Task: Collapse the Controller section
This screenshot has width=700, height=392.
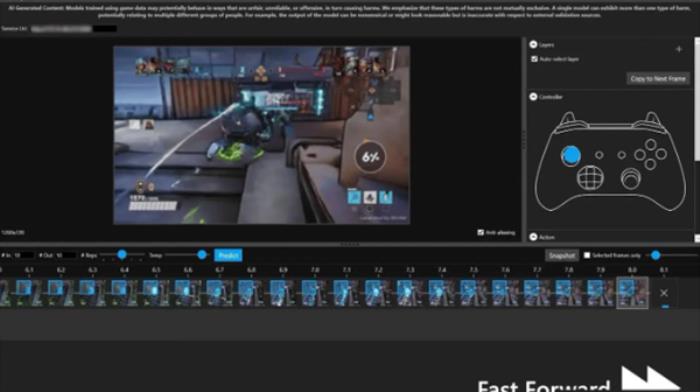Action: 533,97
